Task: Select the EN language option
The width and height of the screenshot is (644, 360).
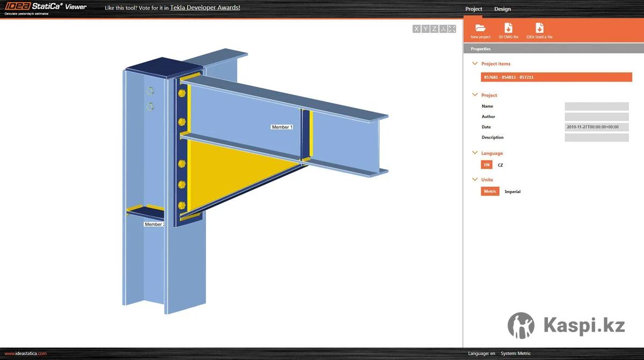Action: click(486, 165)
